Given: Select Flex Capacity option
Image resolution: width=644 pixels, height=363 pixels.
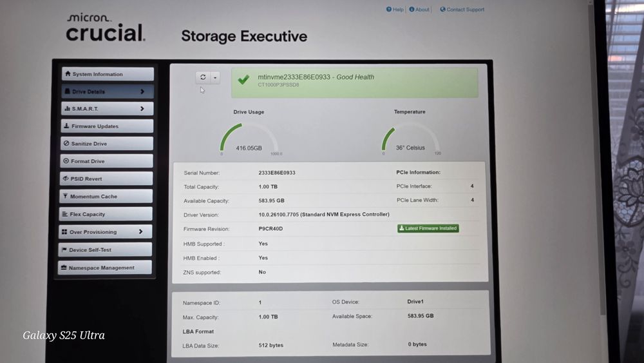Looking at the screenshot, I should coord(106,214).
